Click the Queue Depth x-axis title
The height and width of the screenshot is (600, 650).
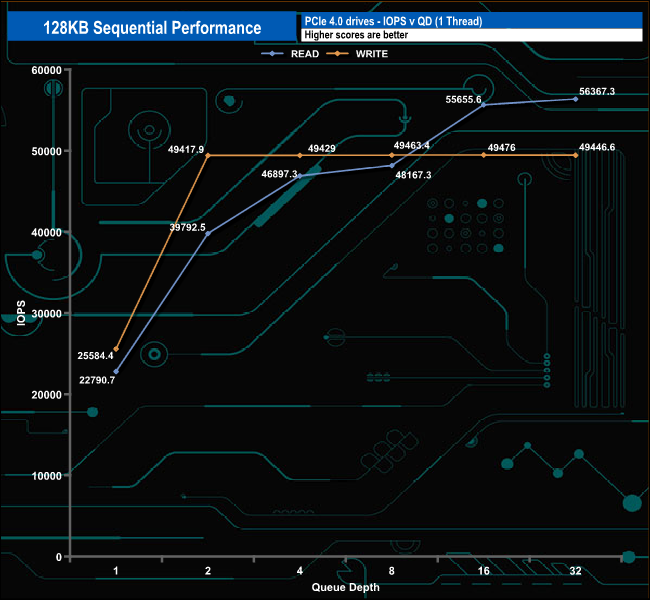(345, 588)
